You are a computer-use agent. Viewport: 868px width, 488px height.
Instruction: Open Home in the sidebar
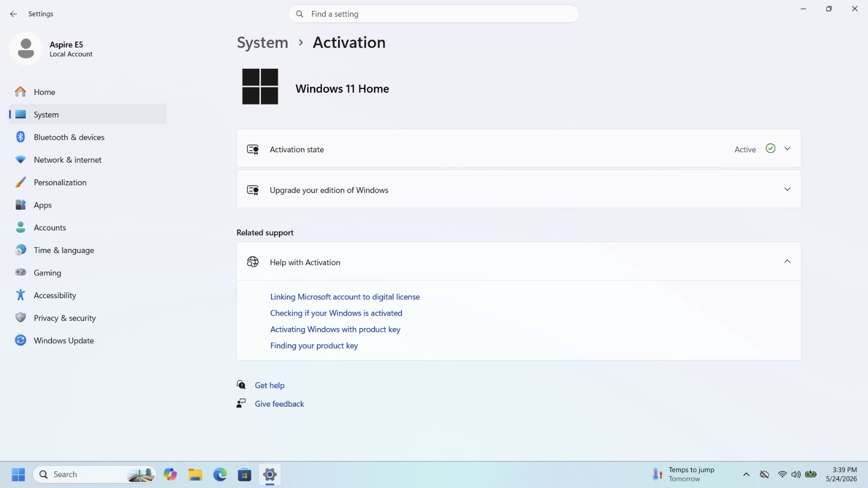[88, 92]
